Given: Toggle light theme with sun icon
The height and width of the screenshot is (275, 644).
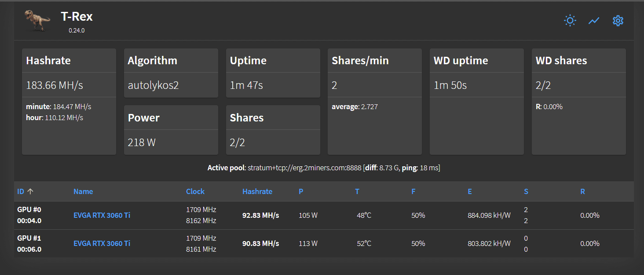Looking at the screenshot, I should 570,21.
